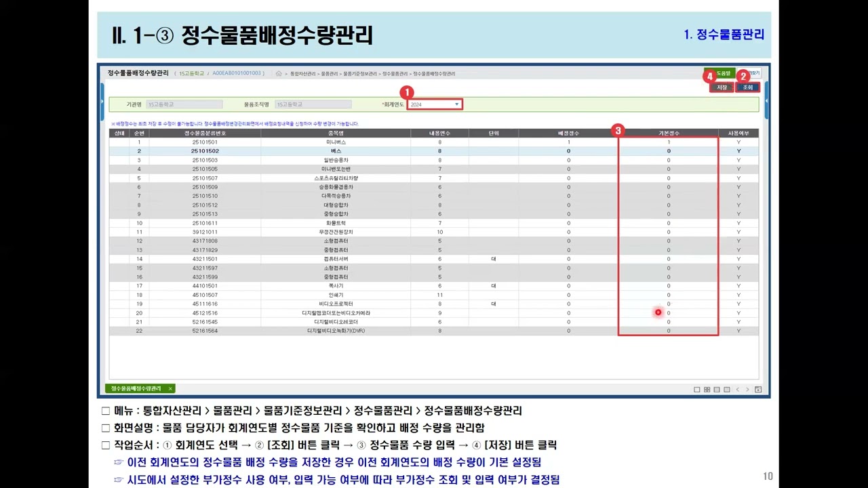The width and height of the screenshot is (868, 488).
Task: Click the 조회 search button
Action: tap(748, 87)
